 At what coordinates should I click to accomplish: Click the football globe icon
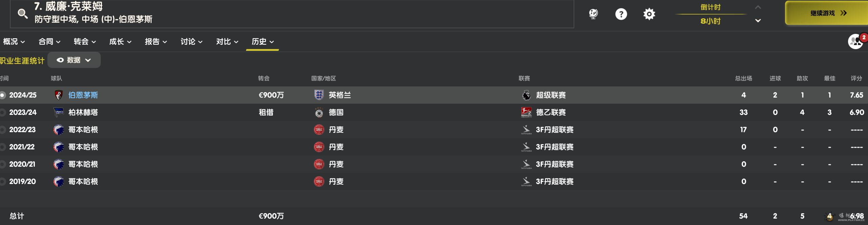pyautogui.click(x=593, y=14)
